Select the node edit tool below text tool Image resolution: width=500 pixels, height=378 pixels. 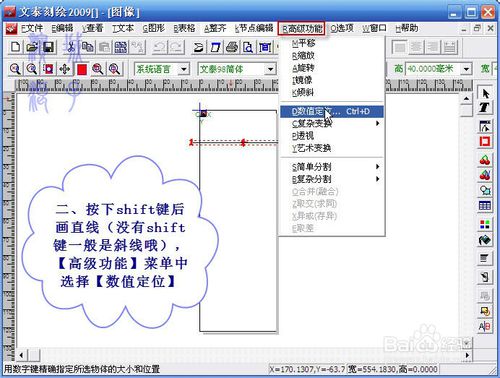click(485, 127)
